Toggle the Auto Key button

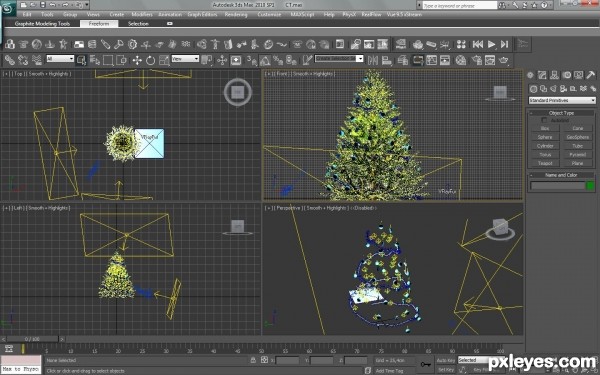pyautogui.click(x=446, y=360)
